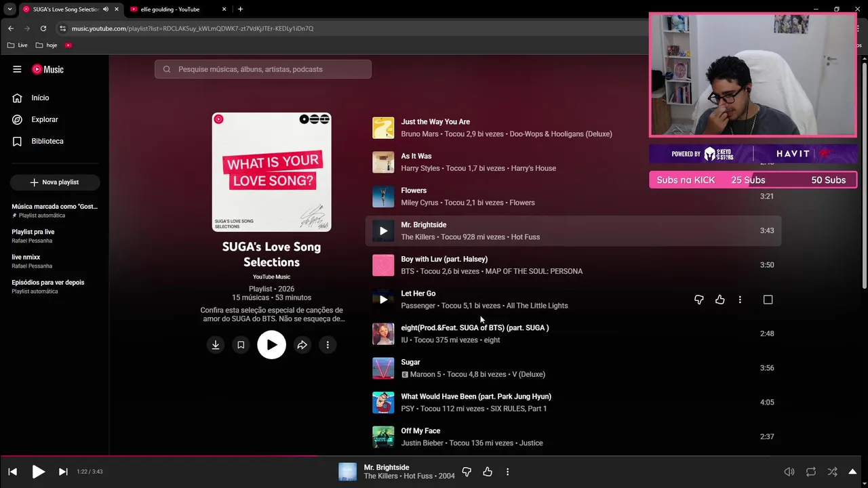Toggle shuffle mode
The width and height of the screenshot is (868, 488).
point(832,472)
